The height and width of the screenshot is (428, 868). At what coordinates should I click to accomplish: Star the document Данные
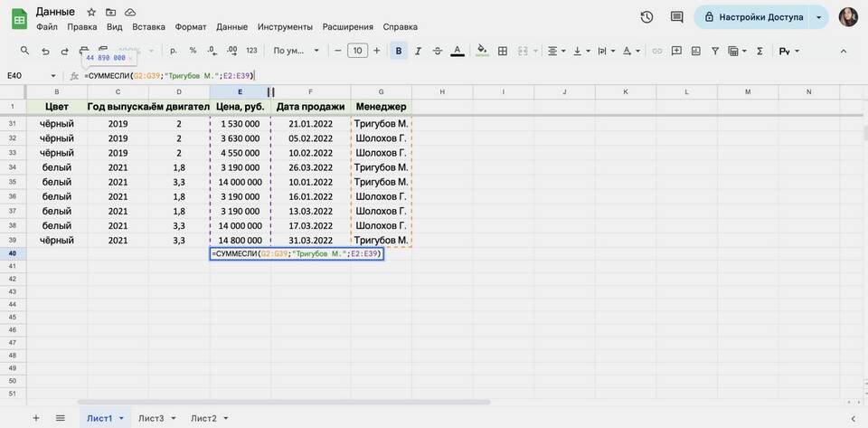point(91,12)
